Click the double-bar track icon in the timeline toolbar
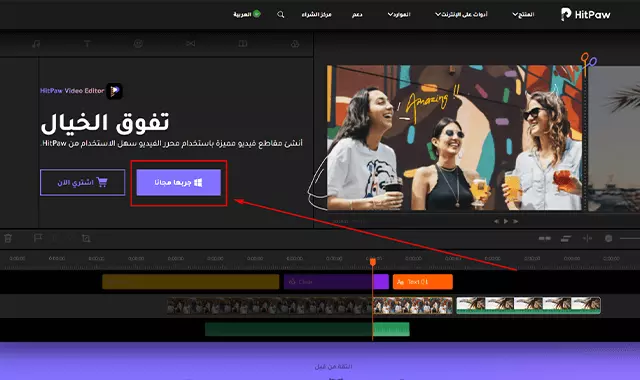Viewport: 640px width, 380px height. 544,238
